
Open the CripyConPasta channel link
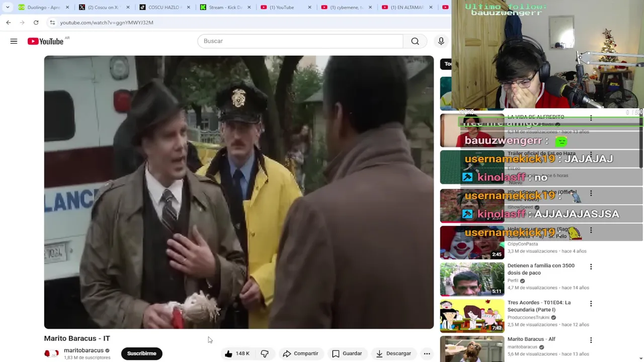(x=522, y=244)
